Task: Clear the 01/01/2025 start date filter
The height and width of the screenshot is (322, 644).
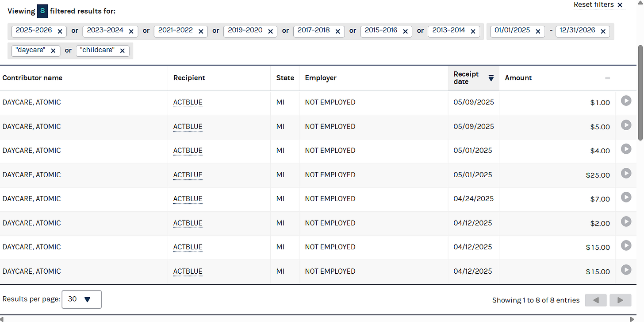Action: pos(538,31)
